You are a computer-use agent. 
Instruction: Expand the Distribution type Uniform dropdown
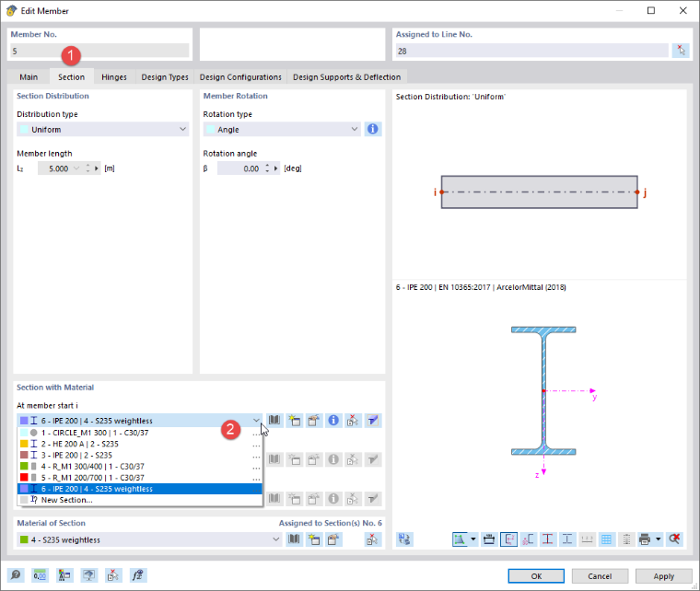(x=182, y=130)
